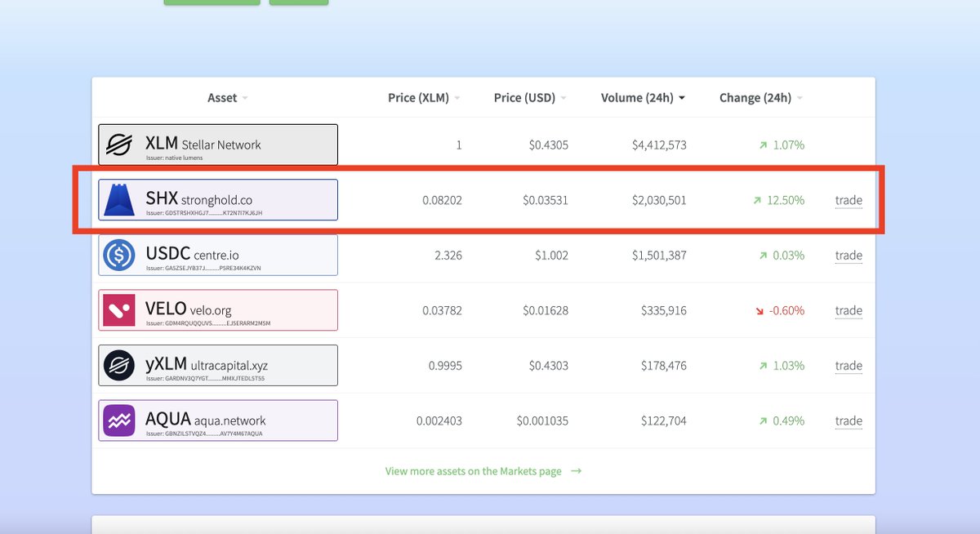Open the trade link for VELO
The width and height of the screenshot is (980, 534).
click(849, 310)
